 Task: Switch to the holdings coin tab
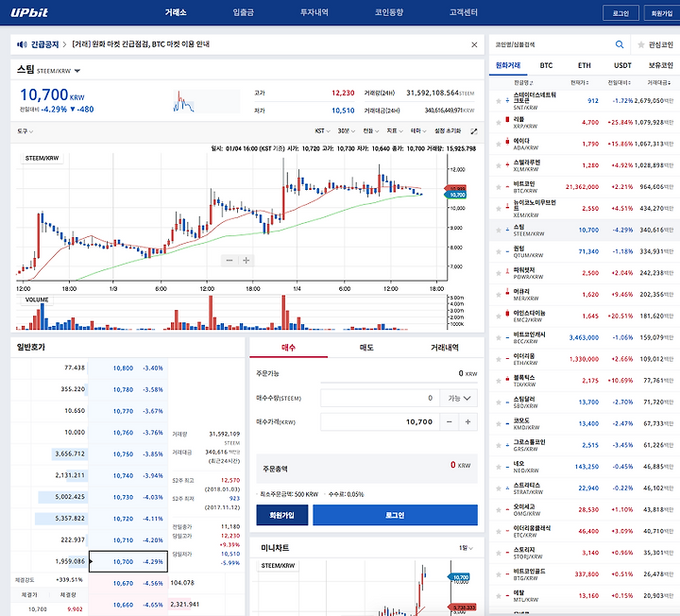pyautogui.click(x=660, y=65)
